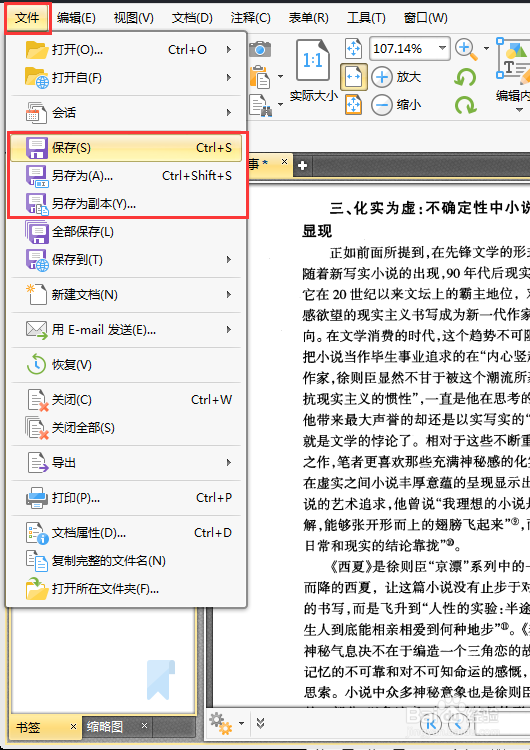Open the 编辑(E) menu
Image resolution: width=530 pixels, height=750 pixels.
point(76,18)
